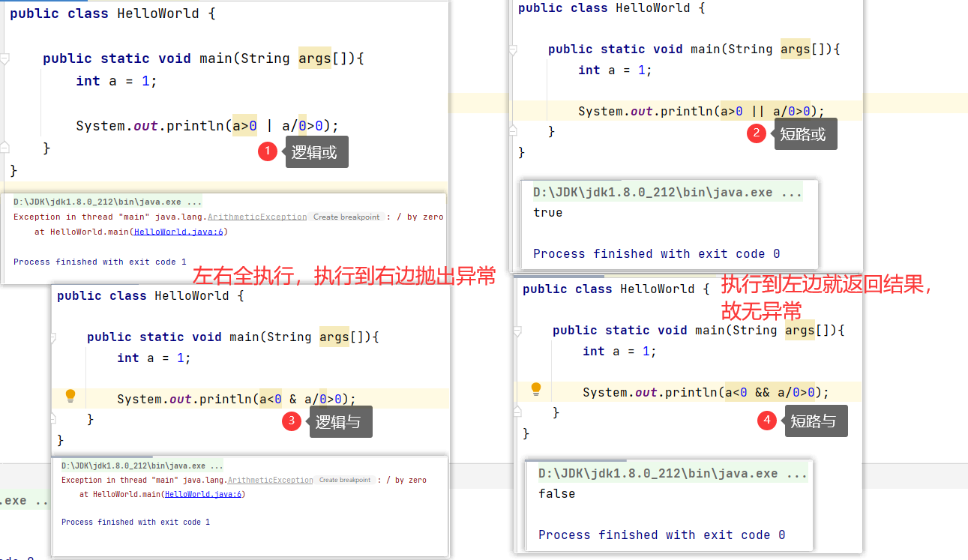Click the lightbulb icon next to the 短路与 println line
Image resolution: width=968 pixels, height=560 pixels.
(x=535, y=388)
